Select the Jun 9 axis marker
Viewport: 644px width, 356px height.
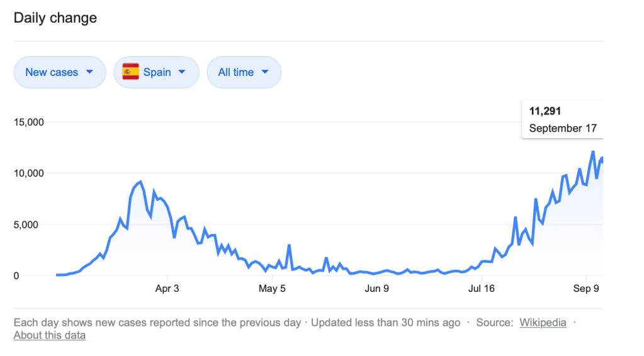(x=376, y=289)
